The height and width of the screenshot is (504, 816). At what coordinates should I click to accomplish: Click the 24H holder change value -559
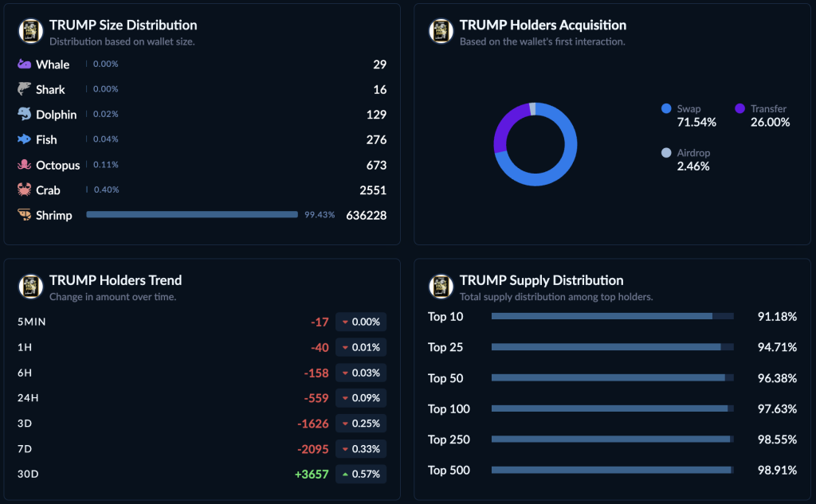coord(316,398)
